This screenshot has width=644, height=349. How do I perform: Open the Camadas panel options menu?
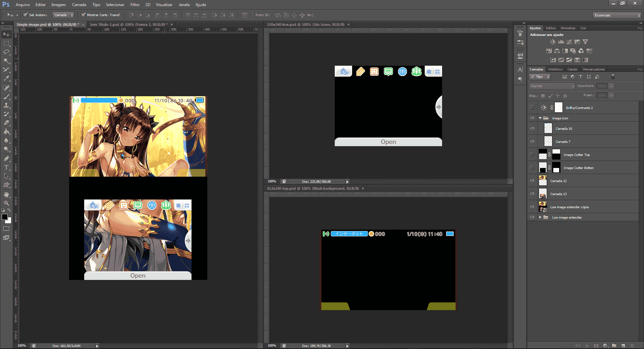click(x=640, y=69)
